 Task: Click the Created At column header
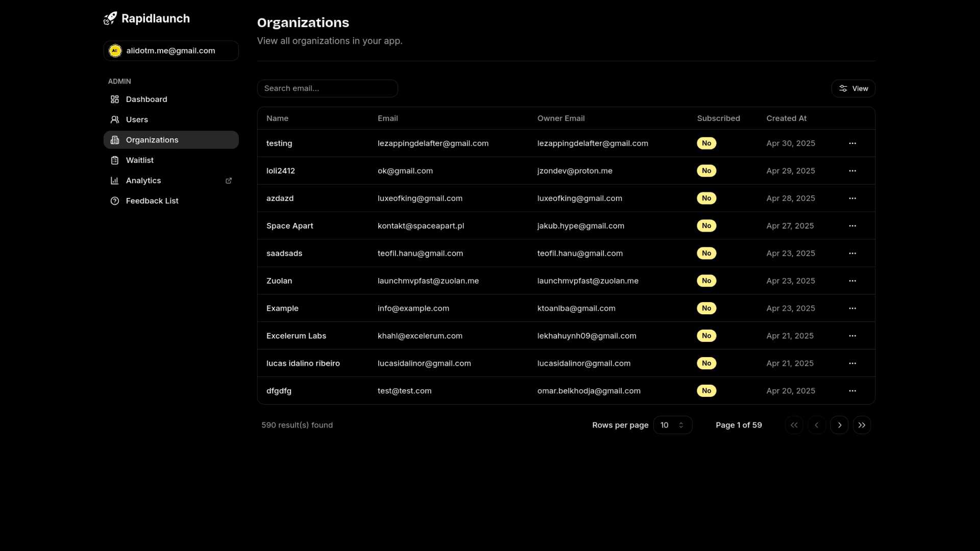[x=786, y=118]
